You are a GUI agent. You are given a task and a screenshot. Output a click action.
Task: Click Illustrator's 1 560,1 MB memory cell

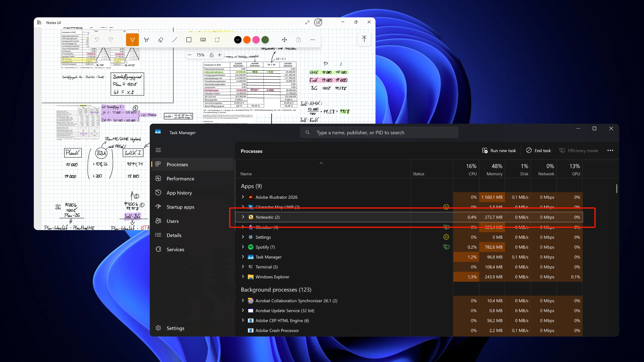(x=492, y=197)
